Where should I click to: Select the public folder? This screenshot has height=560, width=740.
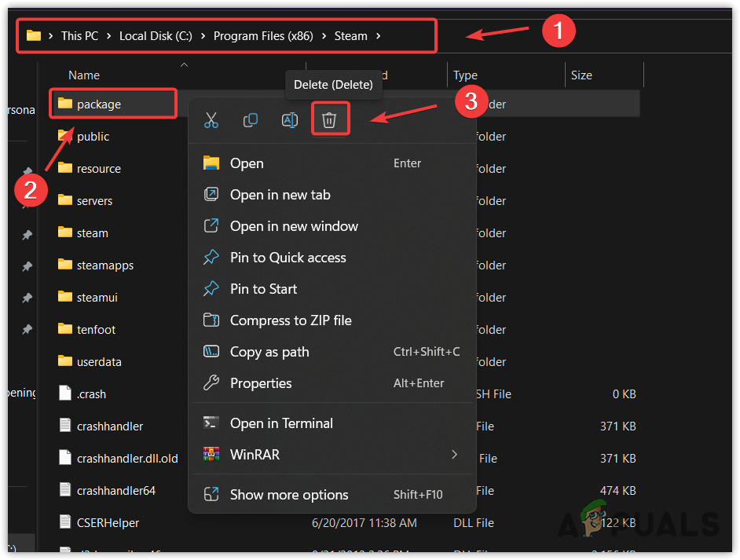point(93,137)
